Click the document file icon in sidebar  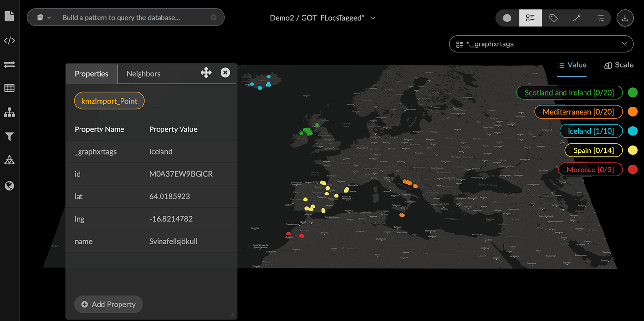pyautogui.click(x=9, y=16)
